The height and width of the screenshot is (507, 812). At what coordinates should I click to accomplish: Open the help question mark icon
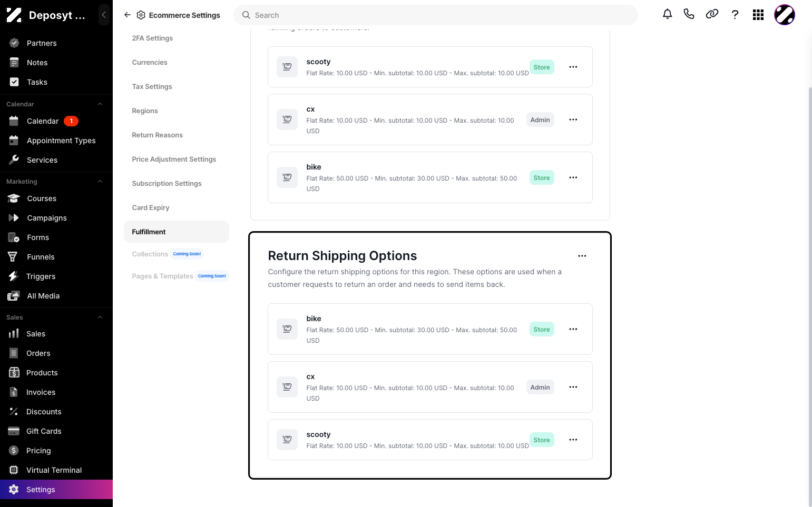(735, 15)
